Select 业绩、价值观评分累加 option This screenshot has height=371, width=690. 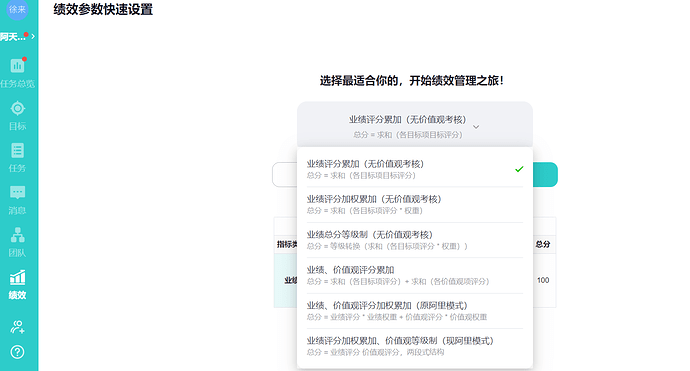click(415, 275)
